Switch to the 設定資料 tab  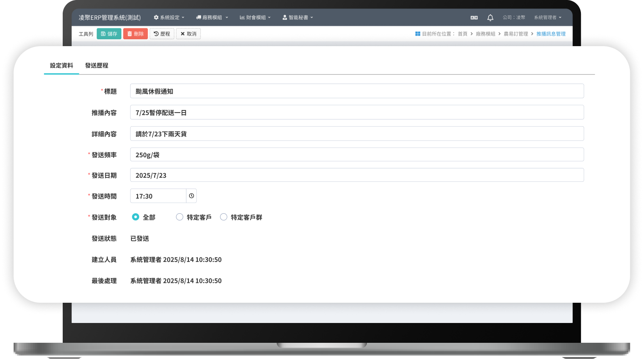tap(61, 66)
